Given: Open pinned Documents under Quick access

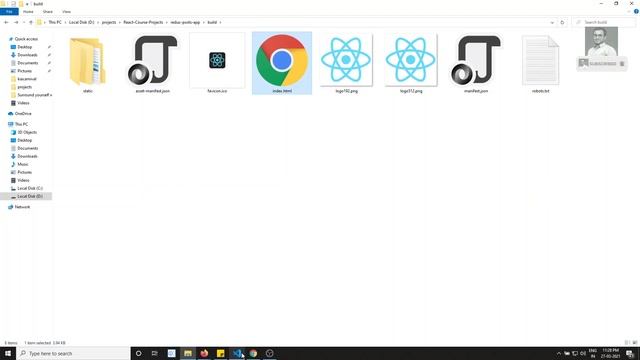Looking at the screenshot, I should [28, 63].
